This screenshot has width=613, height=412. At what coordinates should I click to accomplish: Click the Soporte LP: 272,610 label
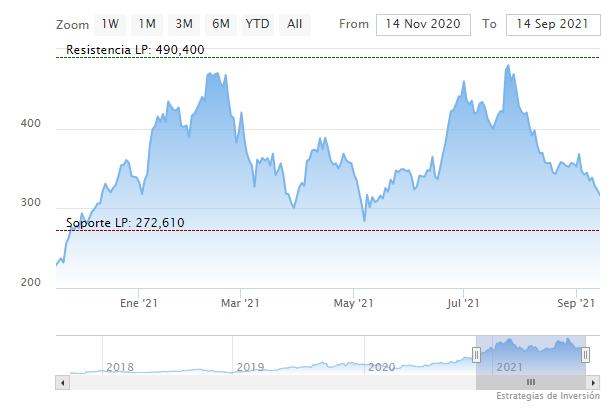[x=125, y=222]
